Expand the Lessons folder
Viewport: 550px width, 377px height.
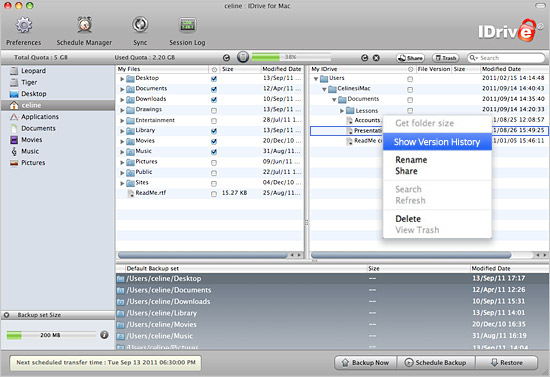[342, 111]
